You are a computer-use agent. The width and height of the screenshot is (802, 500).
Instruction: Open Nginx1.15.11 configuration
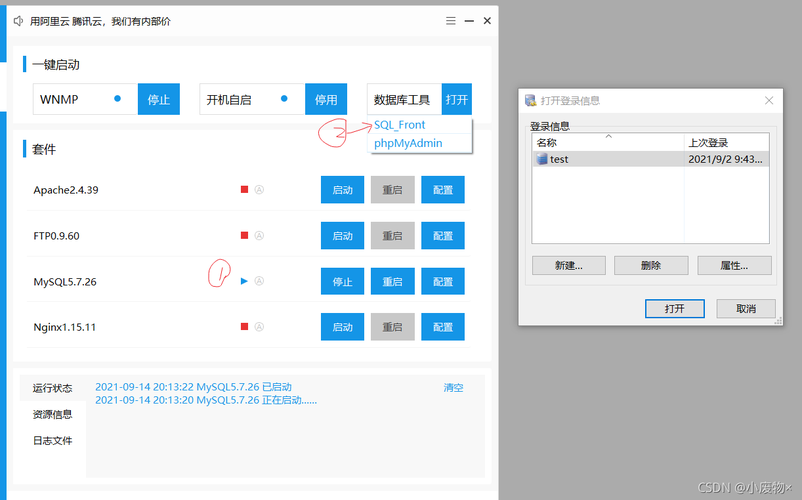[443, 327]
